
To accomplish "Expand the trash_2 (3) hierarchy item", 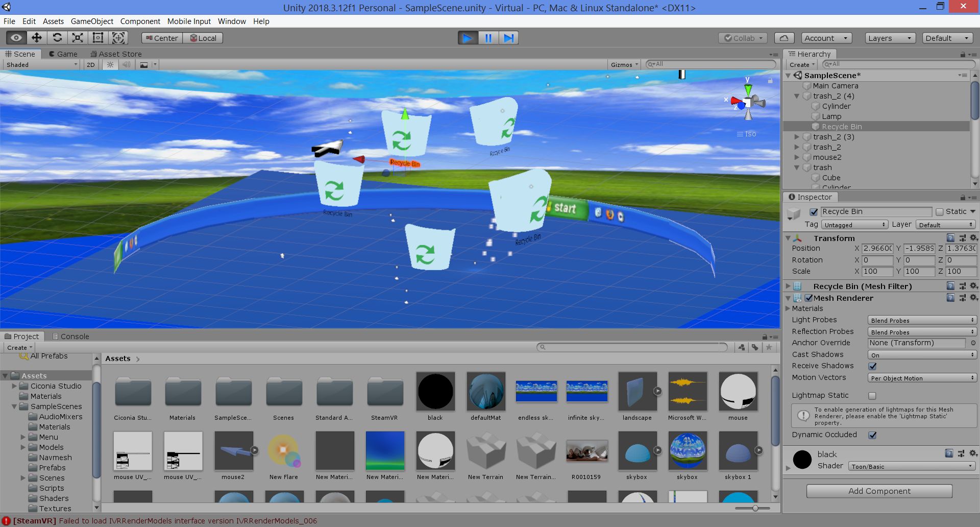I will click(x=797, y=137).
